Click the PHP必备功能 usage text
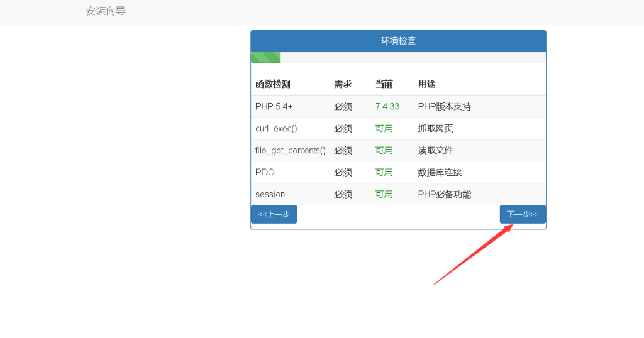Image resolution: width=644 pixels, height=338 pixels. 445,194
